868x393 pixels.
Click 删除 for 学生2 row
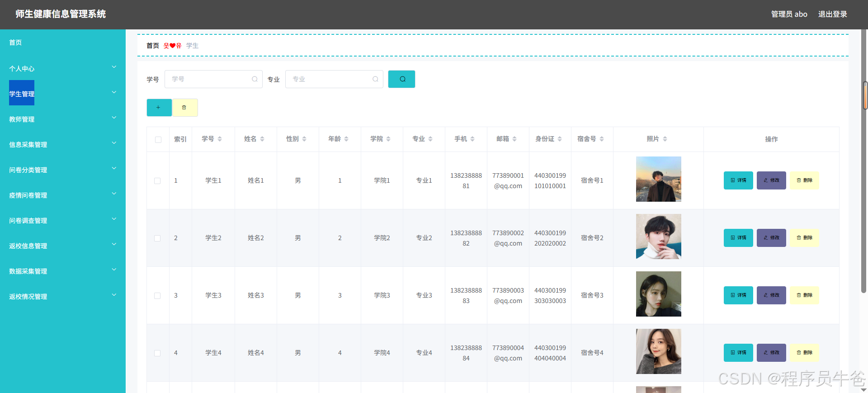coord(804,238)
